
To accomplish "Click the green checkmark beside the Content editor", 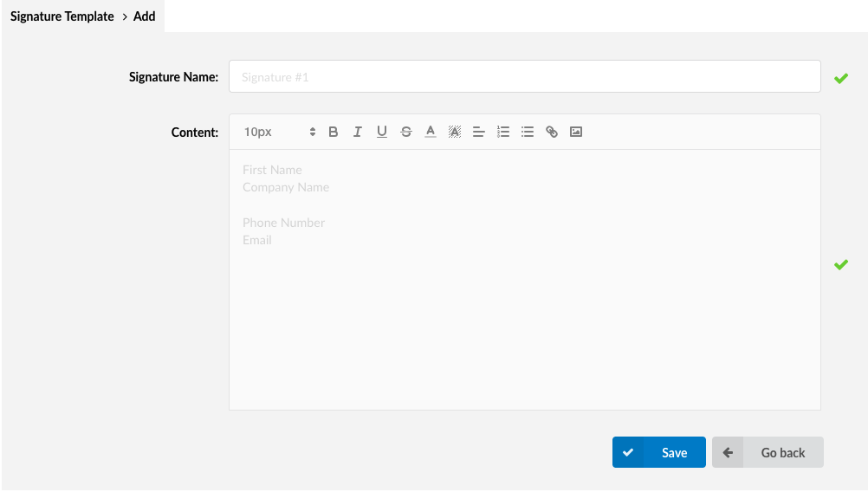I will coord(841,265).
